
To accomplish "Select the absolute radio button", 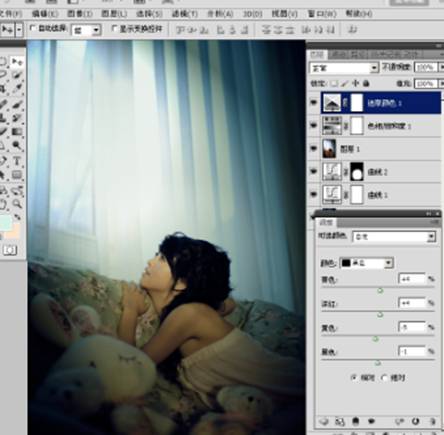I will [x=385, y=378].
